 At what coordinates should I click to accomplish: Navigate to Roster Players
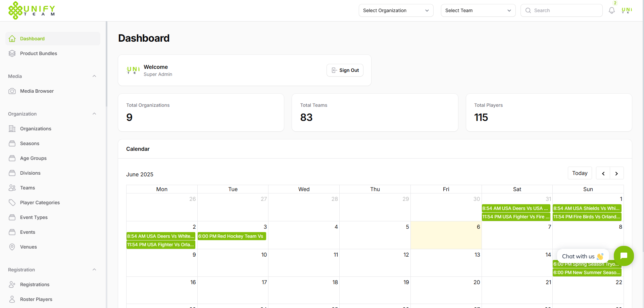36,299
